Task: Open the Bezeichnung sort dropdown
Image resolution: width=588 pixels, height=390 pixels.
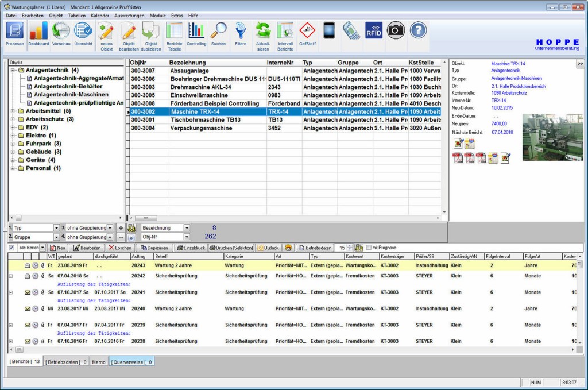Action: pos(187,228)
